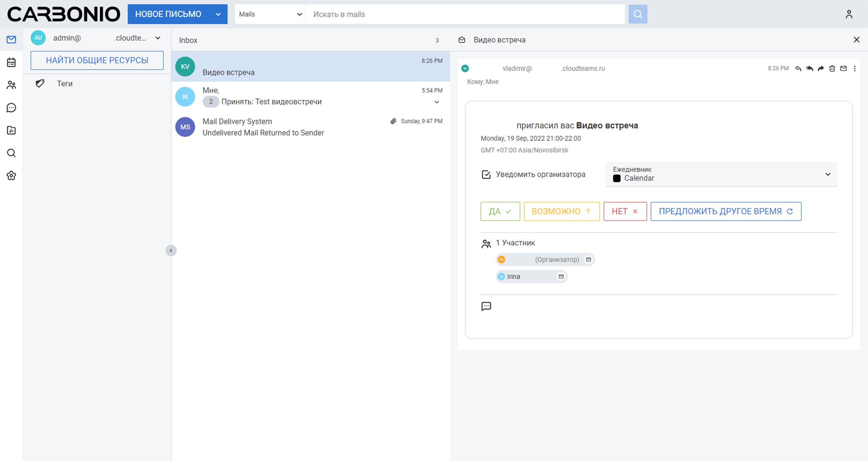Toggle the Уведомить организатора checkbox
868x461 pixels.
pyautogui.click(x=486, y=174)
